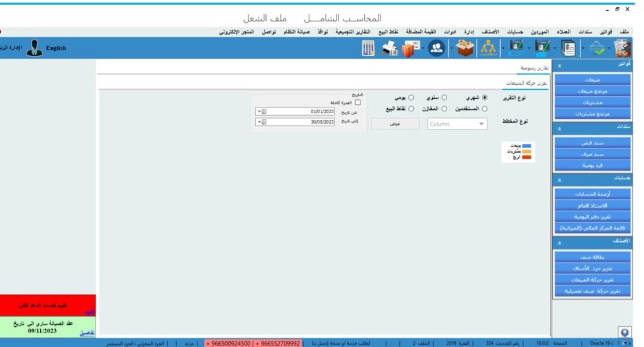The width and height of the screenshot is (644, 347).
Task: Click the blue مبيعات legend swatch
Action: tap(526, 146)
